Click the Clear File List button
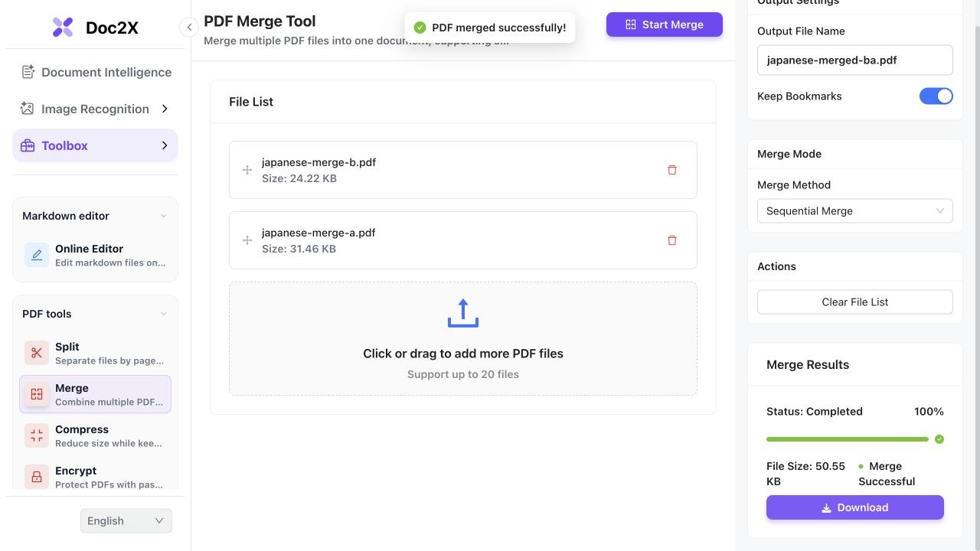The width and height of the screenshot is (980, 551). [855, 302]
